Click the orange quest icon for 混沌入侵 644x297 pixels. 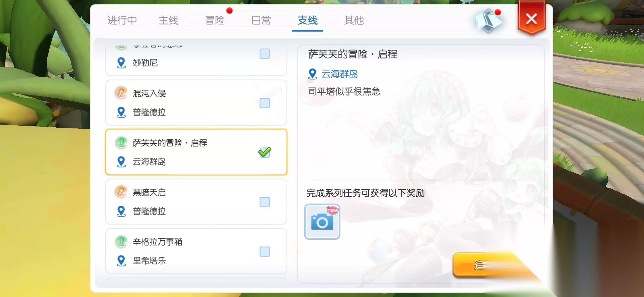click(x=121, y=93)
